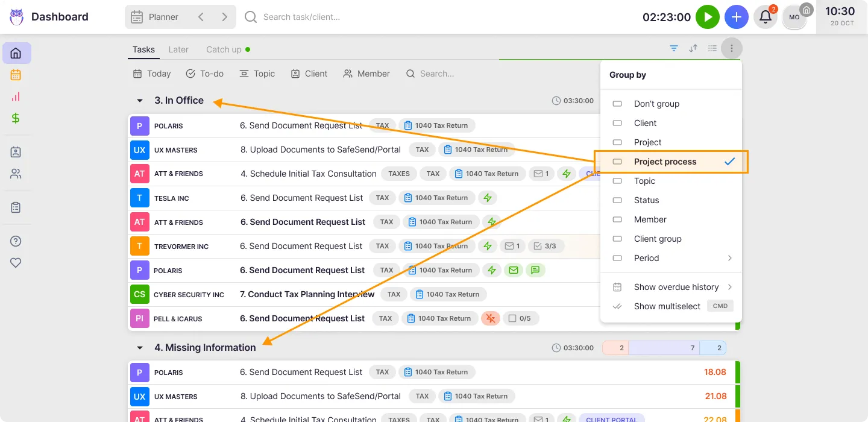Click the Sort arrows icon above task list
The height and width of the screenshot is (422, 868).
point(693,48)
